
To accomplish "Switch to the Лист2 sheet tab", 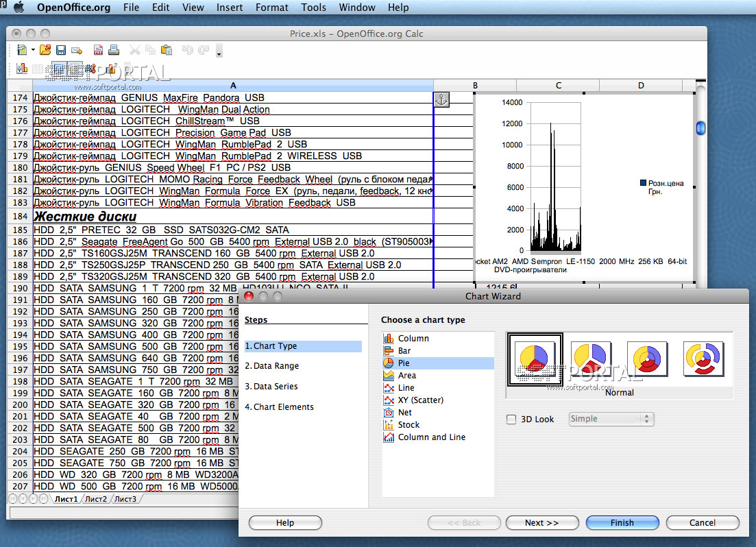I will click(x=95, y=499).
